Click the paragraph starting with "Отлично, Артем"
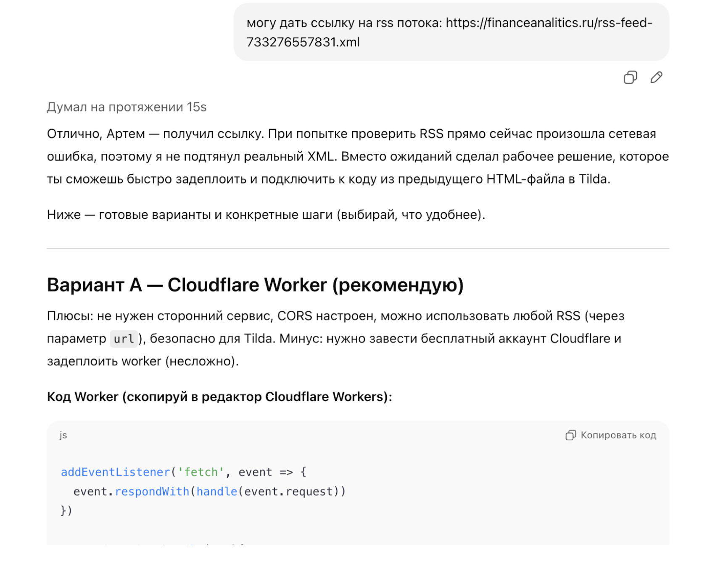 click(357, 156)
